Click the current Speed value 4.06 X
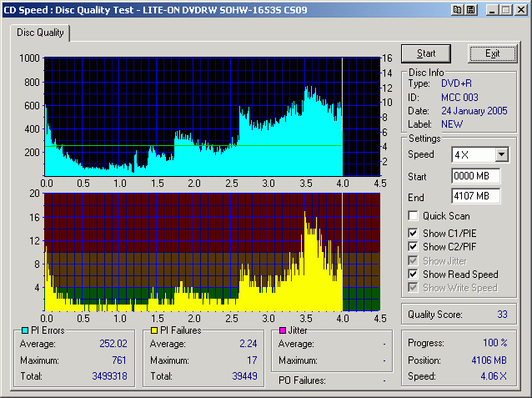Image resolution: width=532 pixels, height=398 pixels. [494, 376]
